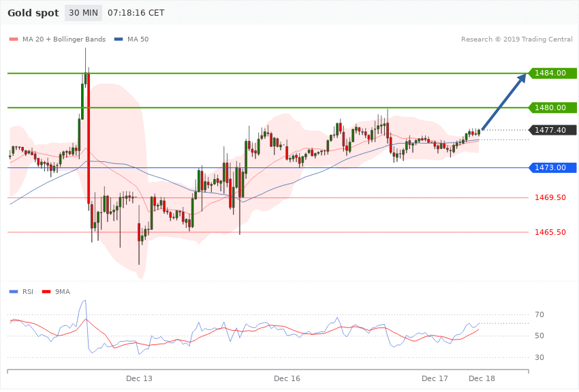Click the Dec 17 date axis label
This screenshot has width=579, height=392.
pyautogui.click(x=435, y=378)
